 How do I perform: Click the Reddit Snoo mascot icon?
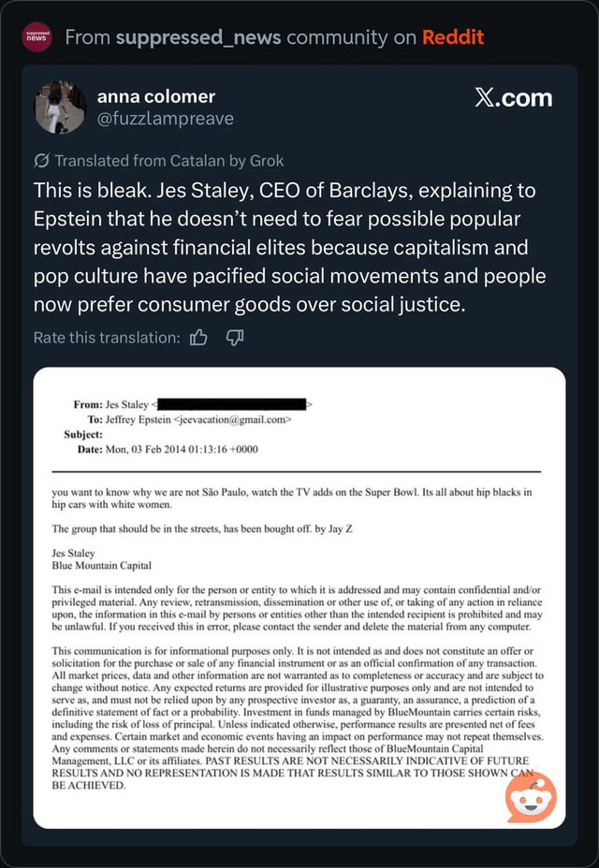[531, 797]
